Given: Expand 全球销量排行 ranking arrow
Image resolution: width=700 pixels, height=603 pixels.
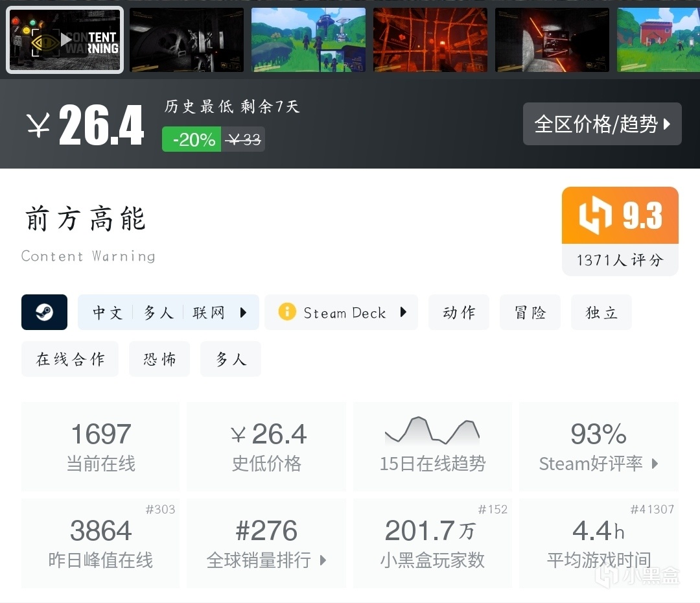Looking at the screenshot, I should (x=323, y=560).
